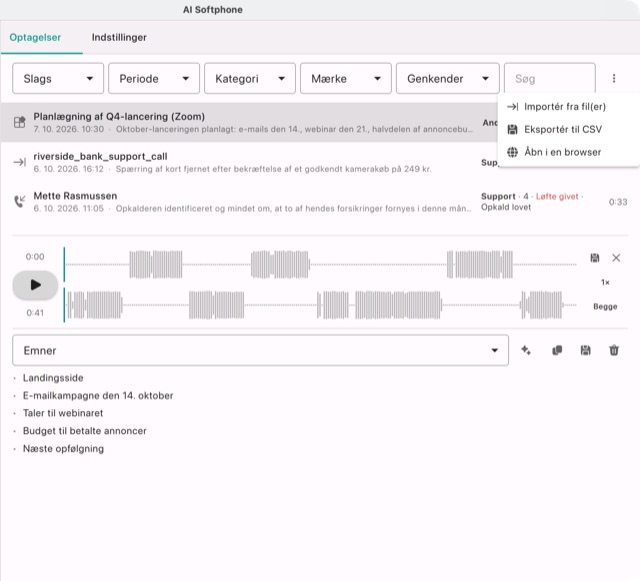Save the topics with the lower disk icon
The height and width of the screenshot is (581, 640).
click(x=585, y=350)
